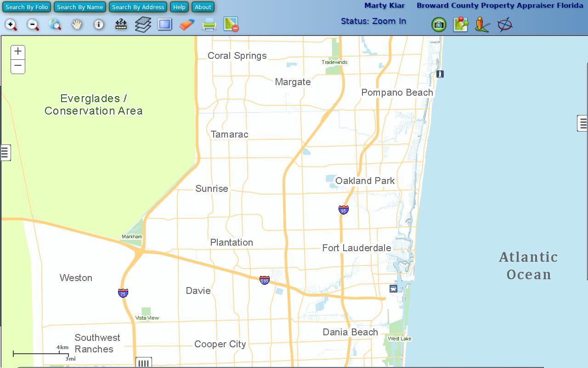Click the lighthouse marker near Pompano Beach
The height and width of the screenshot is (368, 588).
pyautogui.click(x=440, y=74)
